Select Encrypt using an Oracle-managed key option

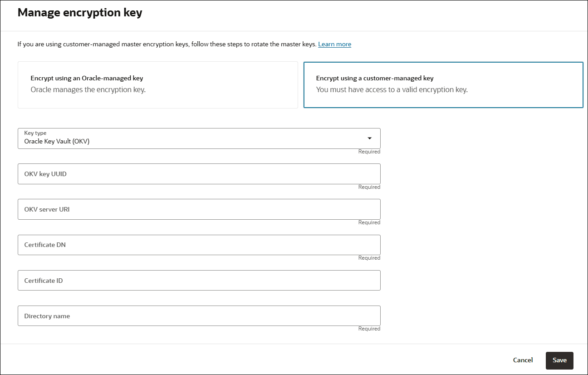(x=157, y=85)
